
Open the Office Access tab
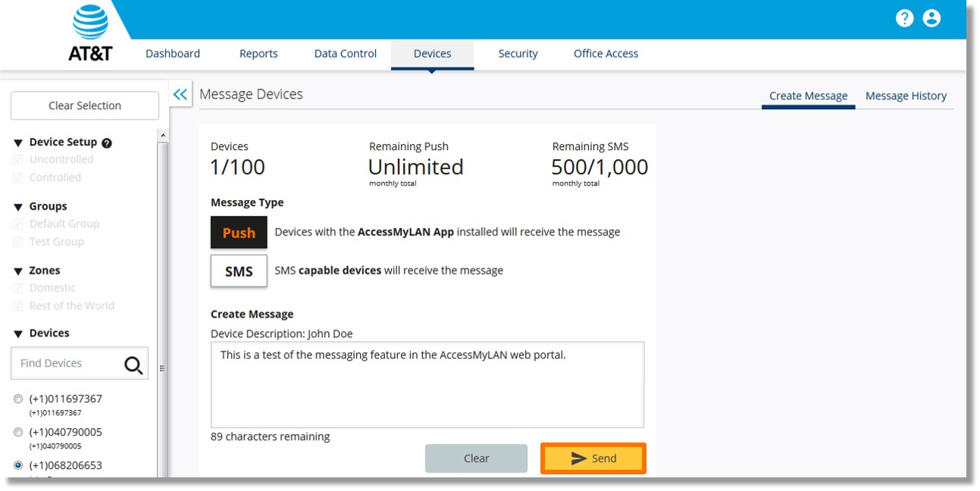[x=606, y=54]
